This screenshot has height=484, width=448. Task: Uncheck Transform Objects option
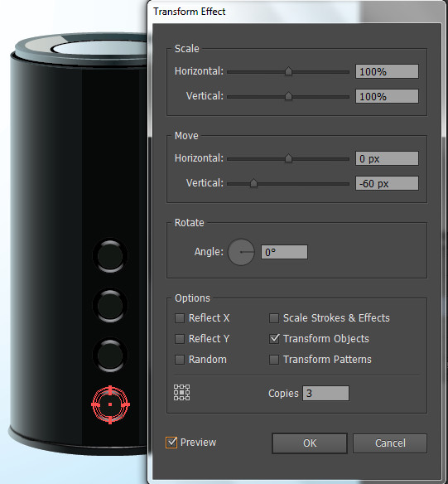(x=274, y=339)
